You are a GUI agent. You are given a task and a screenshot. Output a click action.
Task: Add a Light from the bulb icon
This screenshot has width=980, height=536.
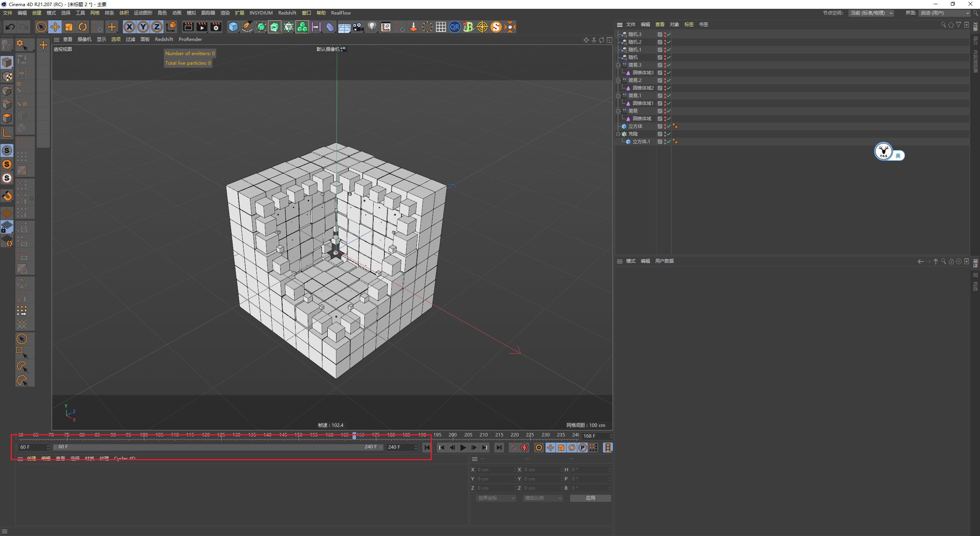[x=372, y=27]
